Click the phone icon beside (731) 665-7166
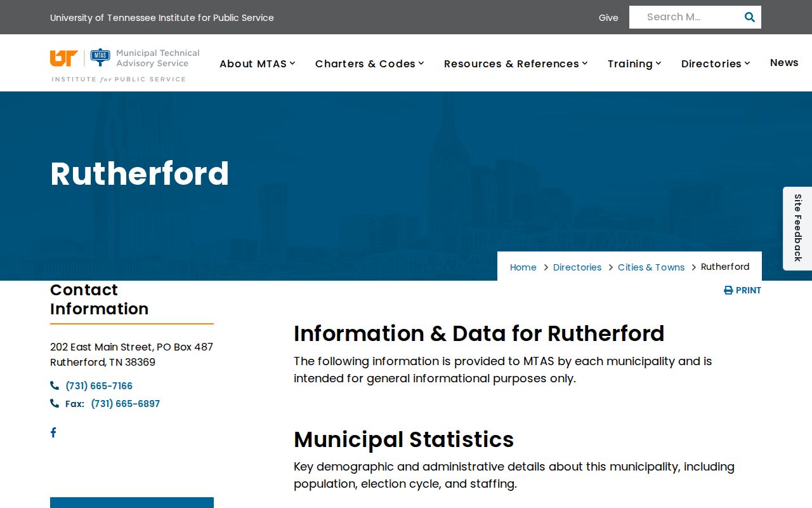The width and height of the screenshot is (812, 508). pos(55,385)
